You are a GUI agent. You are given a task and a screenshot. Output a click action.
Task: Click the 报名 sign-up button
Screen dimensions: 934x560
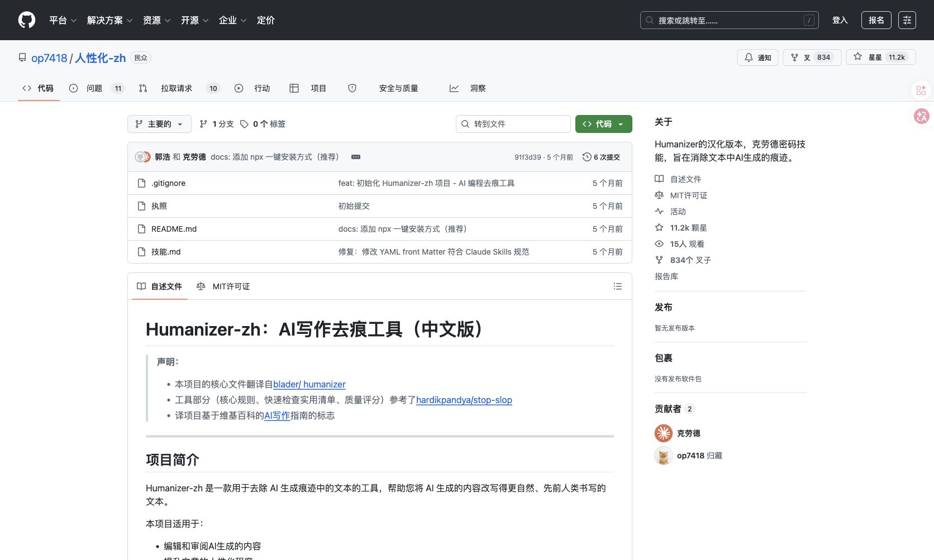[876, 20]
